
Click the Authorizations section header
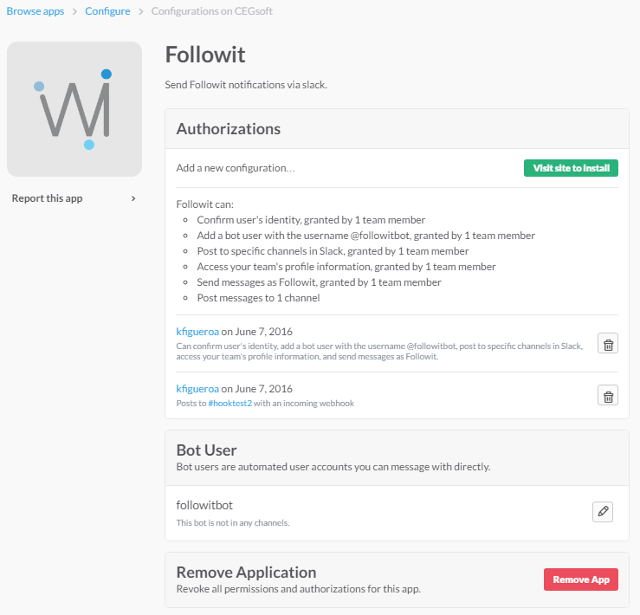click(228, 129)
